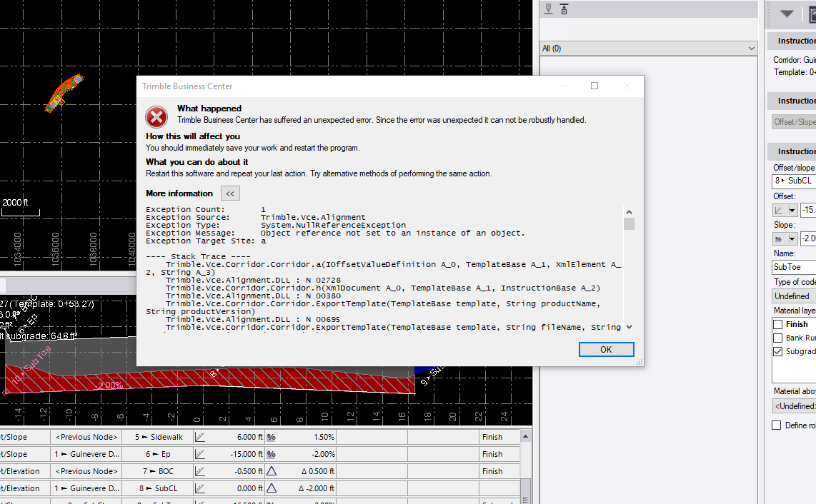Collapse More information with the << button
Image resolution: width=816 pixels, height=504 pixels.
230,193
